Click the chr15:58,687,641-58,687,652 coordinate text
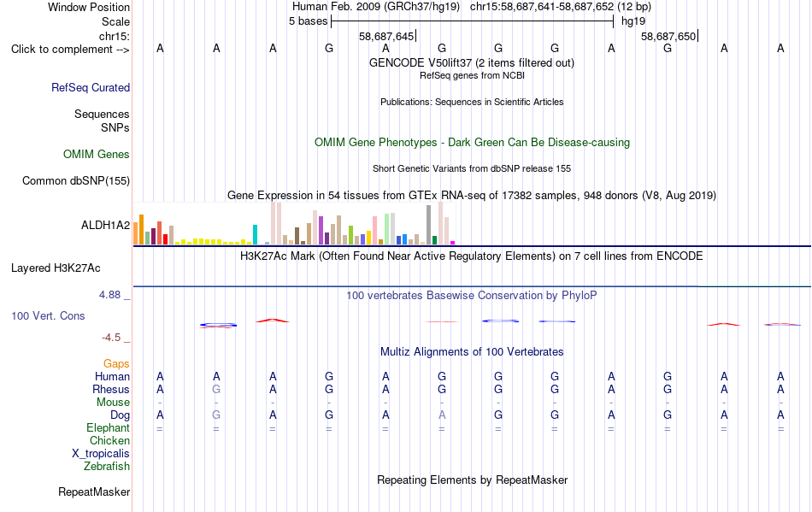The image size is (812, 512). [x=542, y=7]
